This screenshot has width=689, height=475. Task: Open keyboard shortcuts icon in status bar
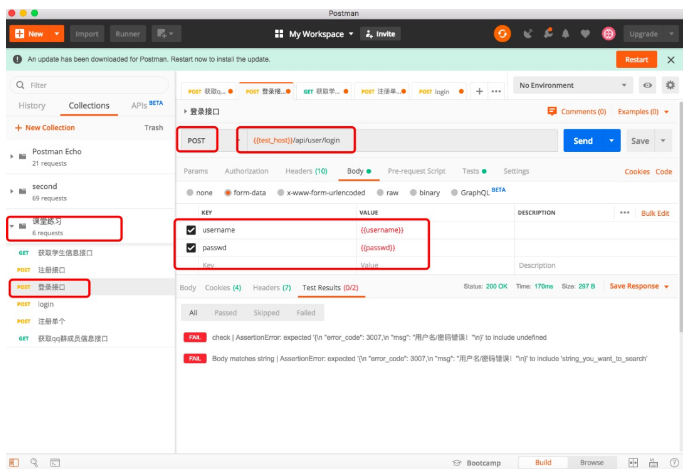pos(654,463)
